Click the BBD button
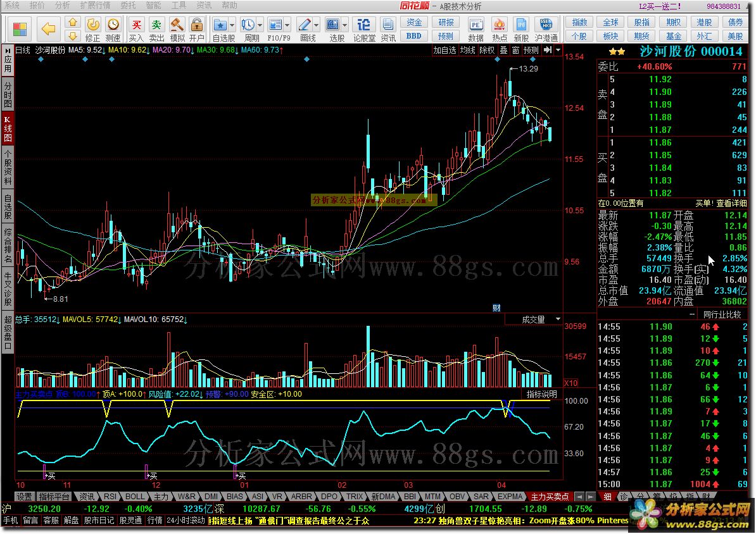The image size is (756, 534). [x=414, y=36]
